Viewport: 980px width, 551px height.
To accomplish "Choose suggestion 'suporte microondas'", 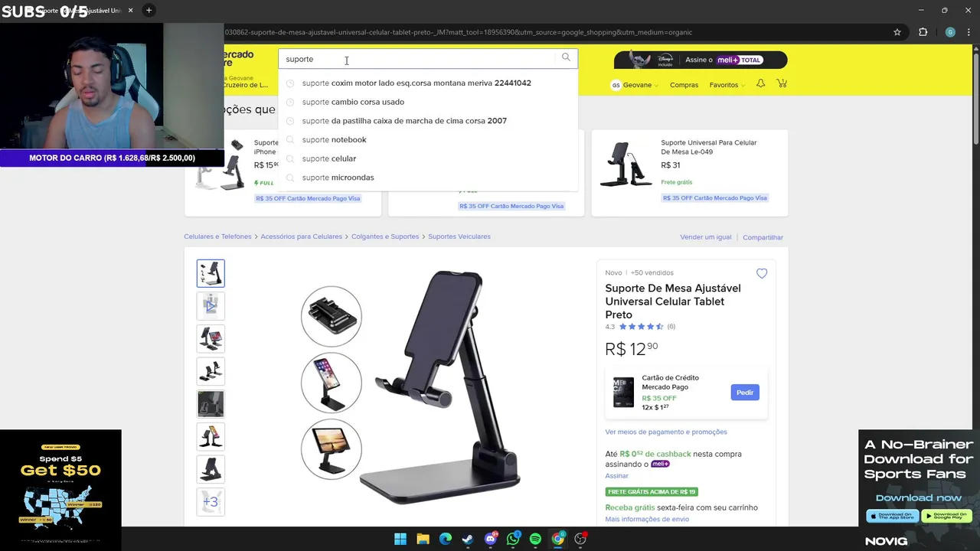I will click(x=428, y=178).
